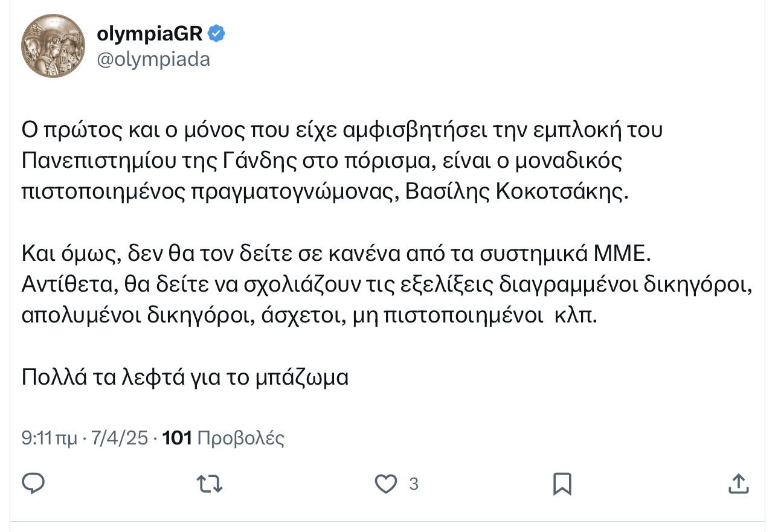This screenshot has height=532, width=775.
Task: Bookmark this tweet
Action: coord(562,484)
